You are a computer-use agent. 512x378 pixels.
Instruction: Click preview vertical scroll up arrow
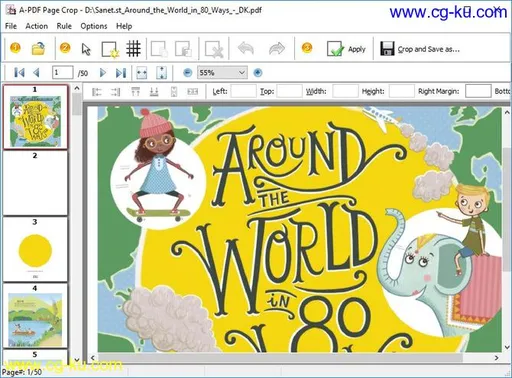[507, 112]
